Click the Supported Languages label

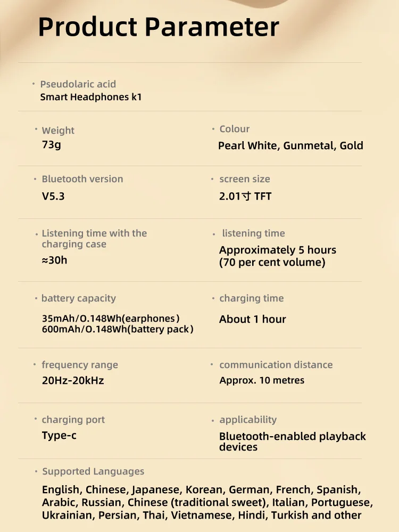93,471
